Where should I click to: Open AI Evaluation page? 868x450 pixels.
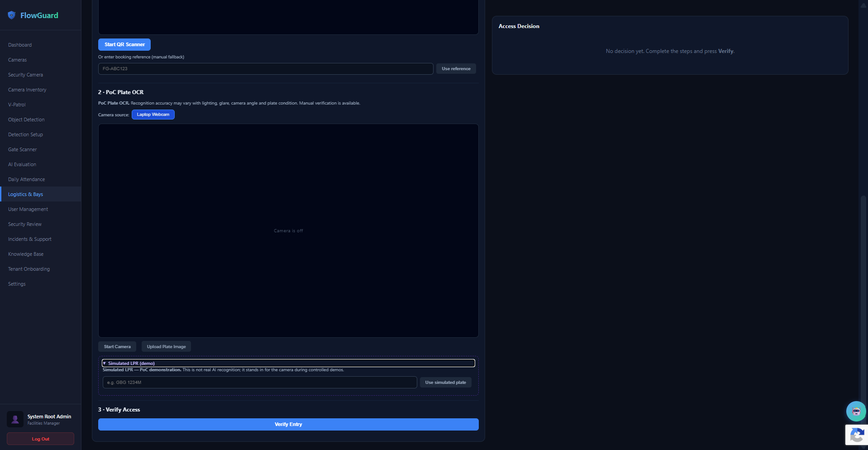(22, 164)
